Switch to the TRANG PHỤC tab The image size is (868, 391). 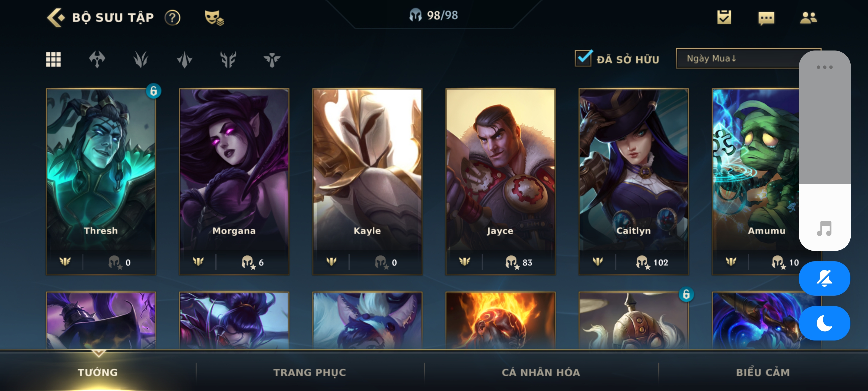tap(310, 373)
